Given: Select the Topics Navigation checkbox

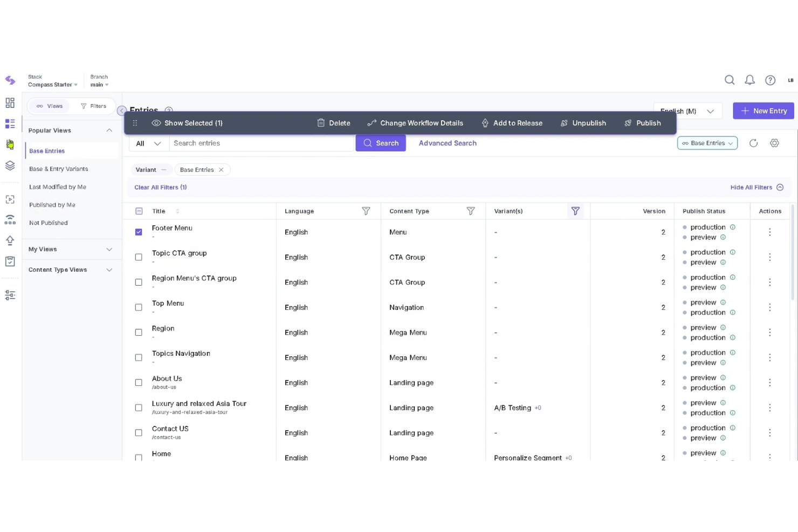Looking at the screenshot, I should coord(139,357).
